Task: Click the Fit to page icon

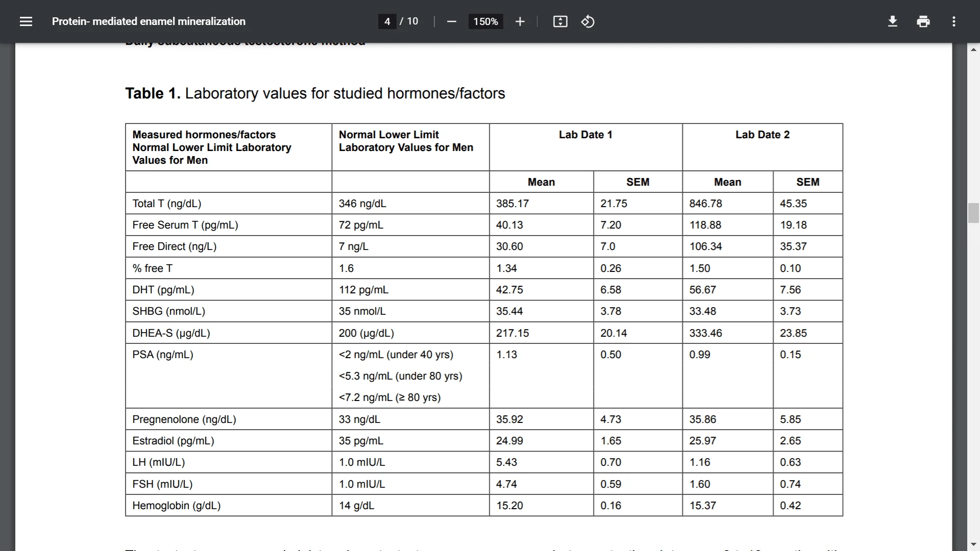Action: pyautogui.click(x=560, y=21)
